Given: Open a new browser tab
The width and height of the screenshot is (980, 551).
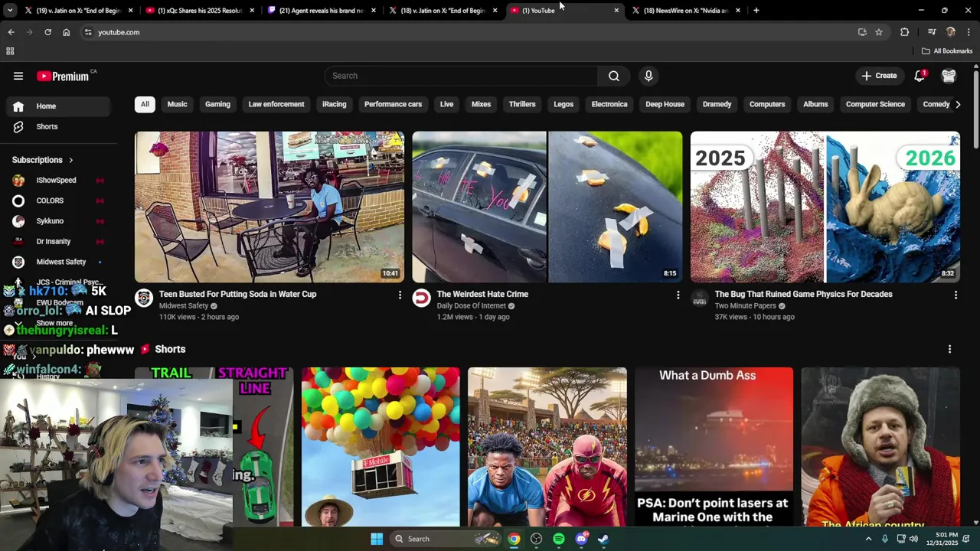Looking at the screenshot, I should coord(756,11).
